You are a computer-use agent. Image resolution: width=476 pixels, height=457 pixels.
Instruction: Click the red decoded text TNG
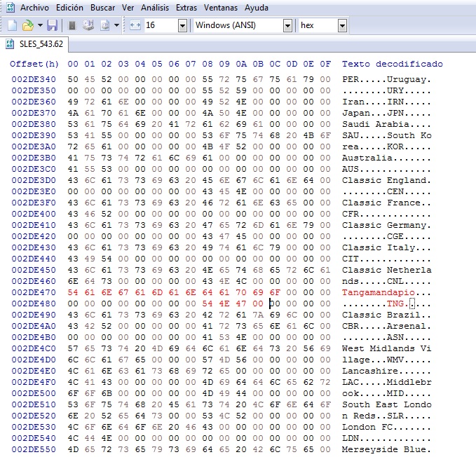pos(395,303)
